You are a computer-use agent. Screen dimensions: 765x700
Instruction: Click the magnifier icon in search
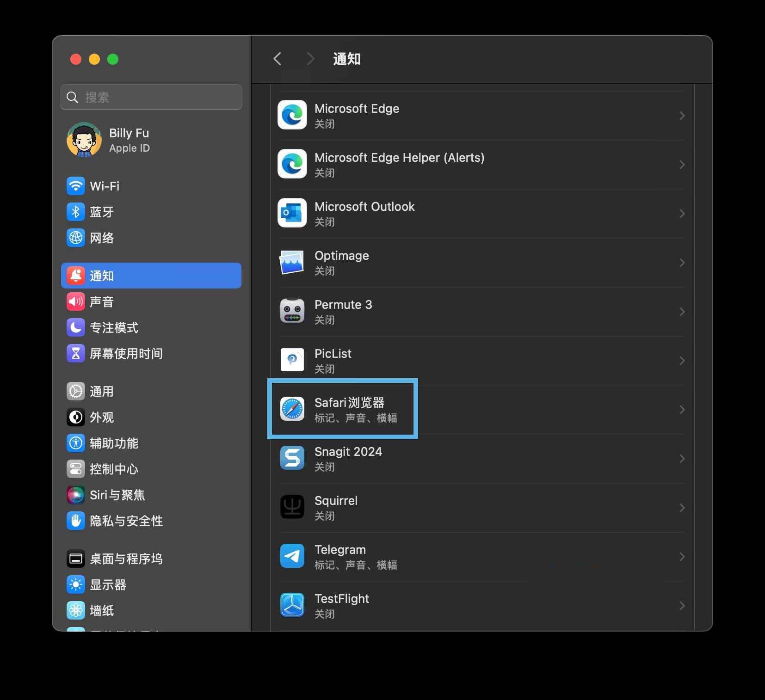pos(72,97)
